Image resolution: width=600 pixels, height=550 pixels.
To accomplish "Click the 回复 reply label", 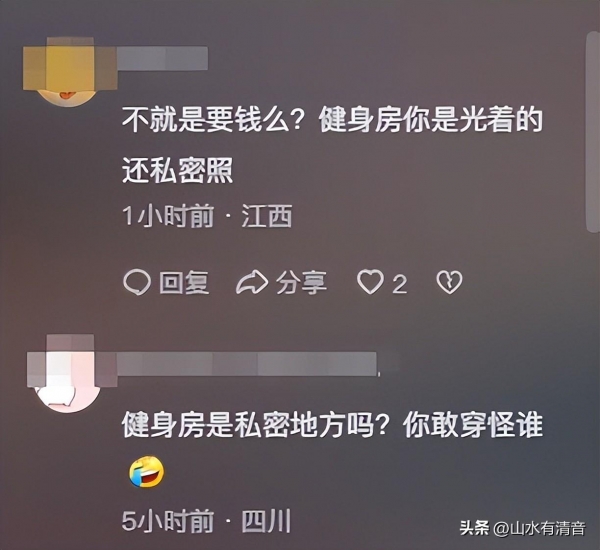I will 184,283.
